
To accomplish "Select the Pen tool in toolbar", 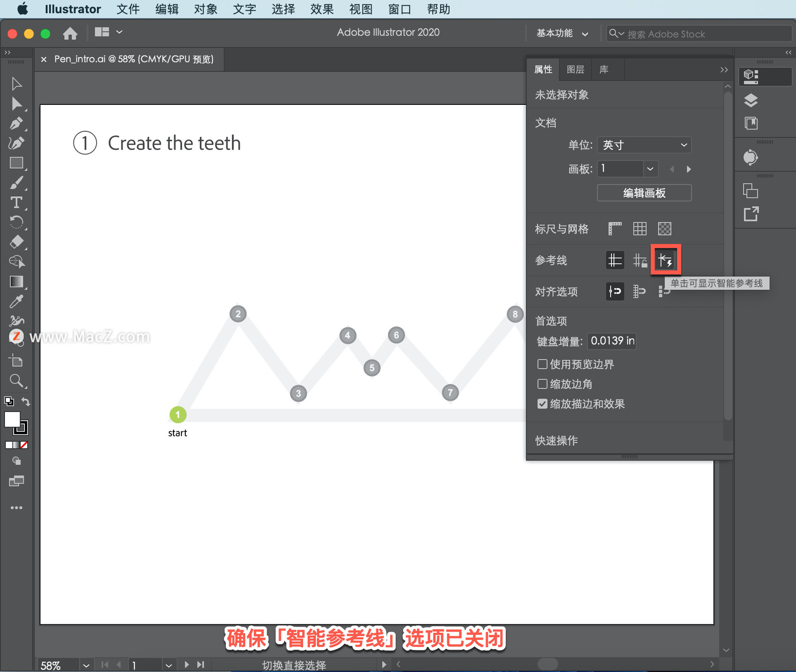I will 16,124.
